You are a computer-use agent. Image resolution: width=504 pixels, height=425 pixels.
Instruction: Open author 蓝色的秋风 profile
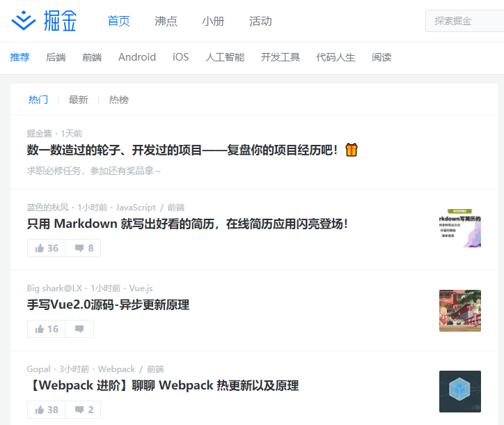point(47,208)
